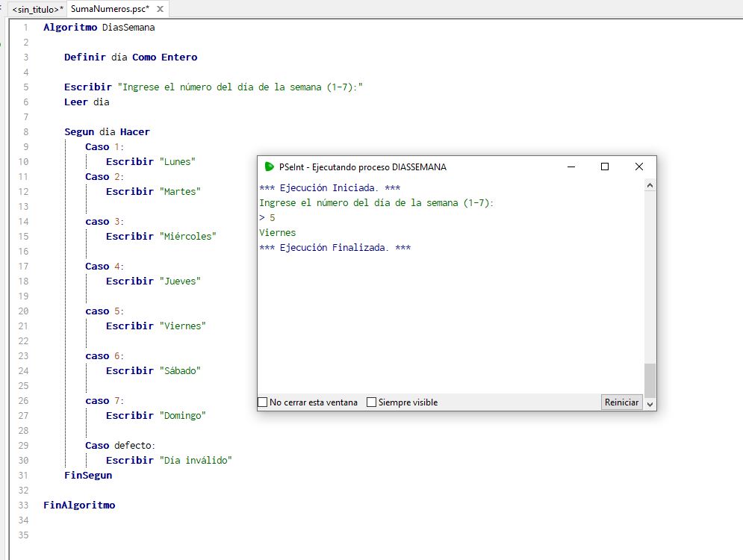Click 'Caso 2:' in the editor
743x560 pixels.
[105, 177]
